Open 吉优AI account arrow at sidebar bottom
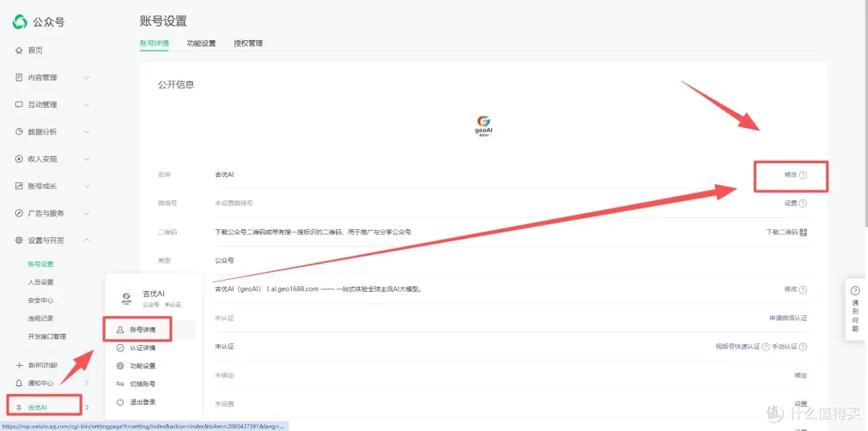Screen dimensions: 868x431 (x=87, y=408)
